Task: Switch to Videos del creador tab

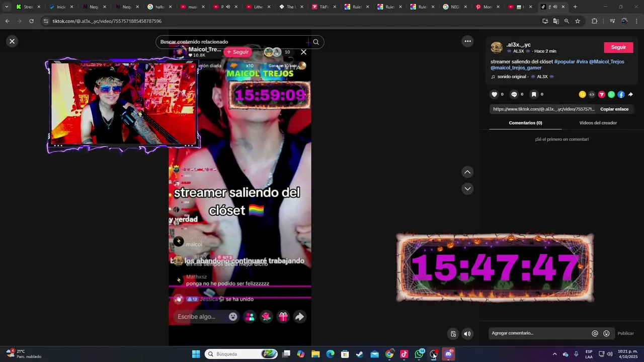Action: pos(598,123)
